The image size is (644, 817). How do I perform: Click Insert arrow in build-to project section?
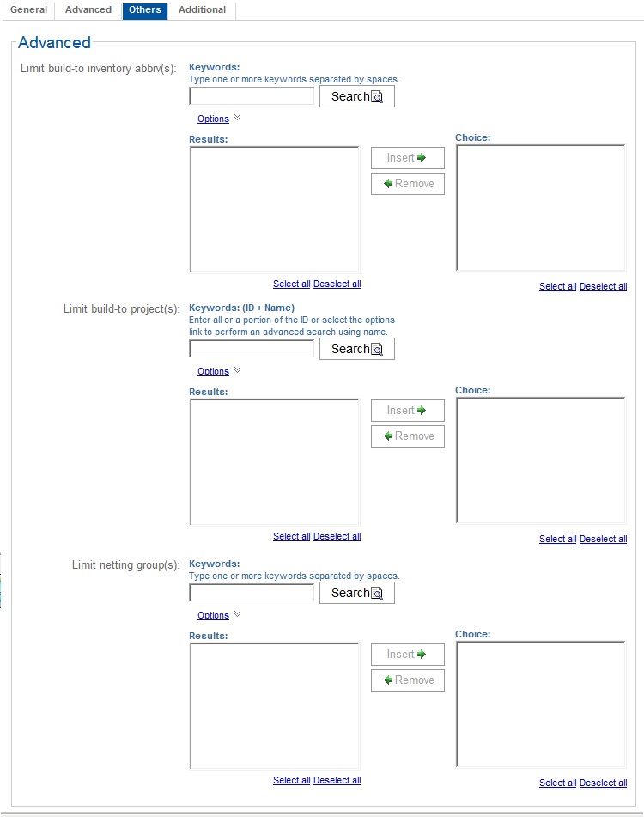click(x=407, y=411)
